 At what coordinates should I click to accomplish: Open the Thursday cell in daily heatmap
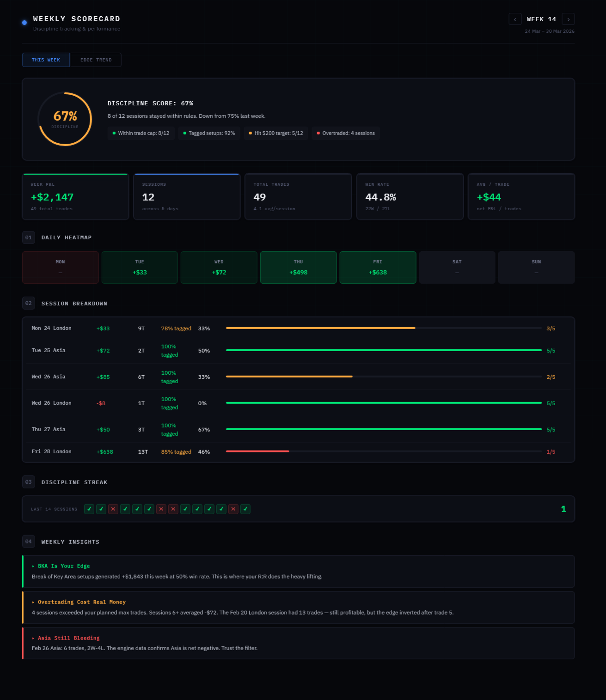pos(298,268)
